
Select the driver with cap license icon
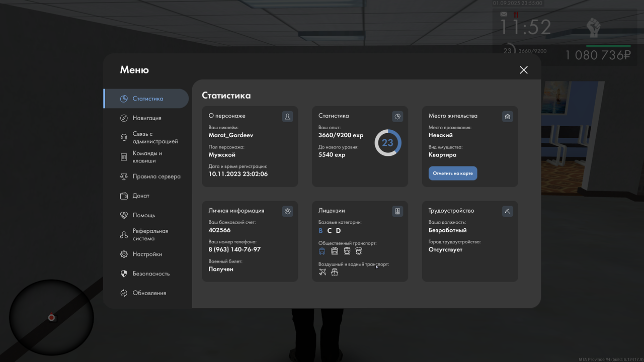coord(359,251)
